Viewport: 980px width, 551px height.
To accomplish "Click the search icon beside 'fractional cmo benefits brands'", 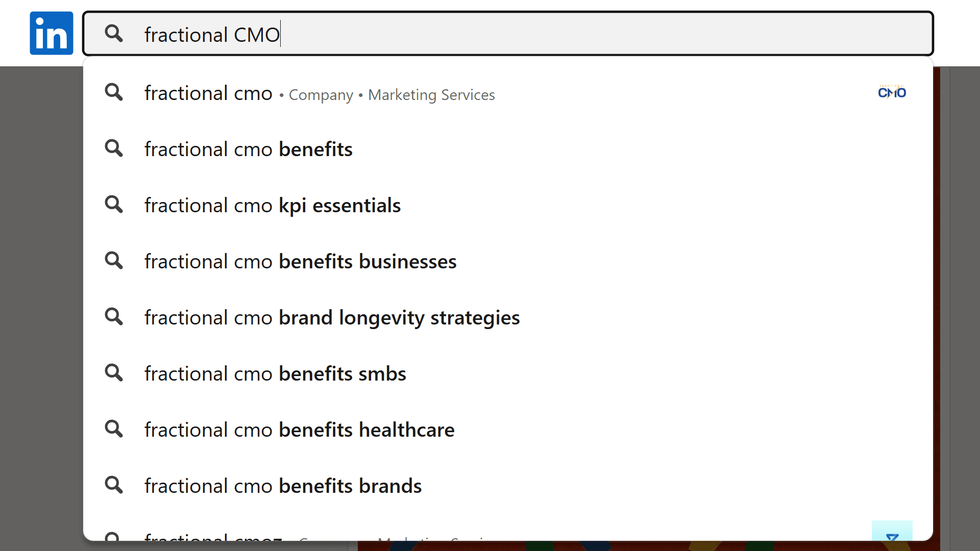I will 114,485.
